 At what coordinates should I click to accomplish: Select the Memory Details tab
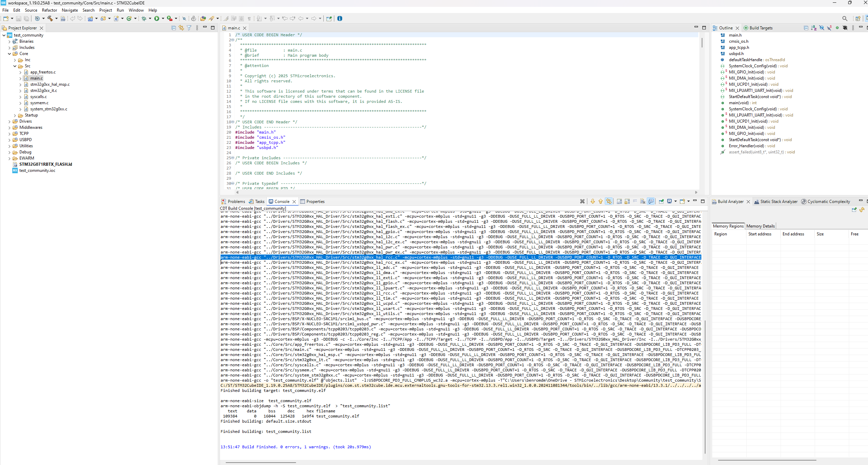click(x=760, y=226)
